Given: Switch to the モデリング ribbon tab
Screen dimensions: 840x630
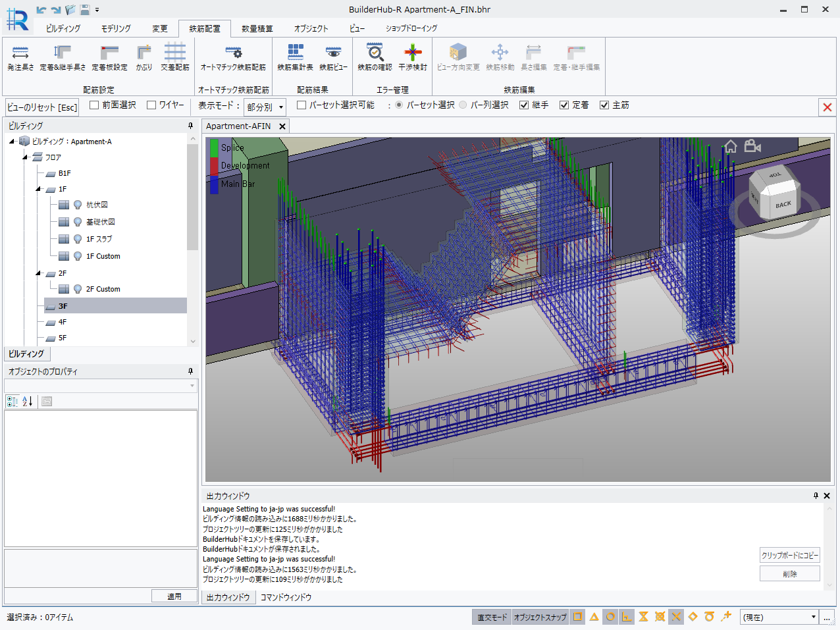Looking at the screenshot, I should point(116,28).
